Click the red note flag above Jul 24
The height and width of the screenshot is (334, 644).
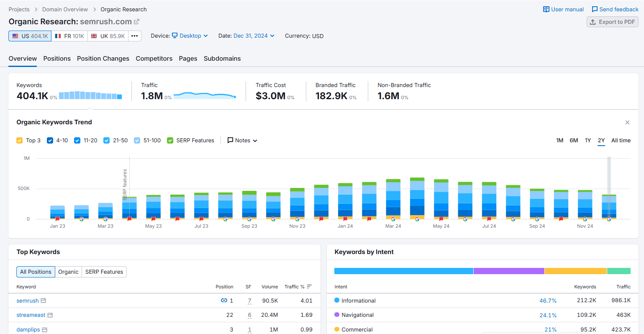489,219
